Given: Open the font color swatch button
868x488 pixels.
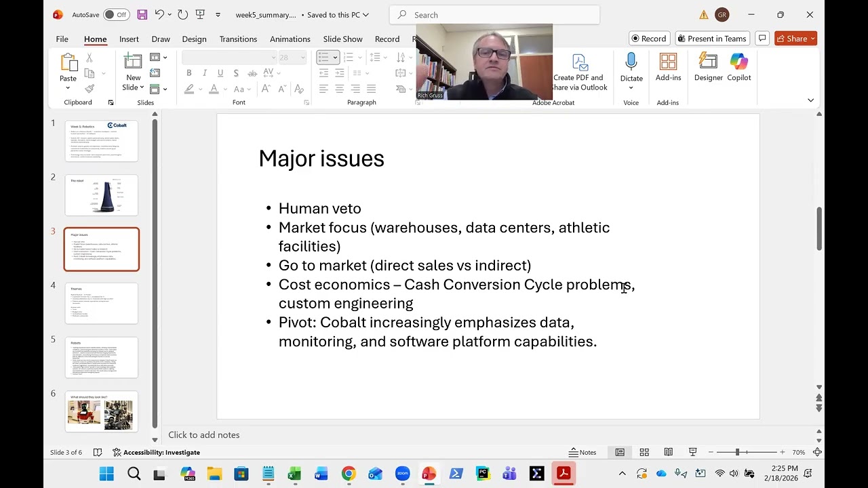Looking at the screenshot, I should 214,89.
